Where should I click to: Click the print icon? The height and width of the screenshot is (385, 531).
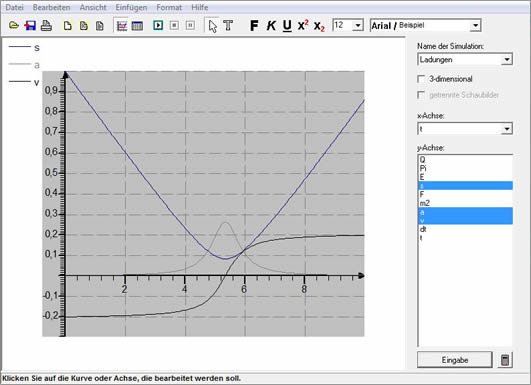pos(46,25)
